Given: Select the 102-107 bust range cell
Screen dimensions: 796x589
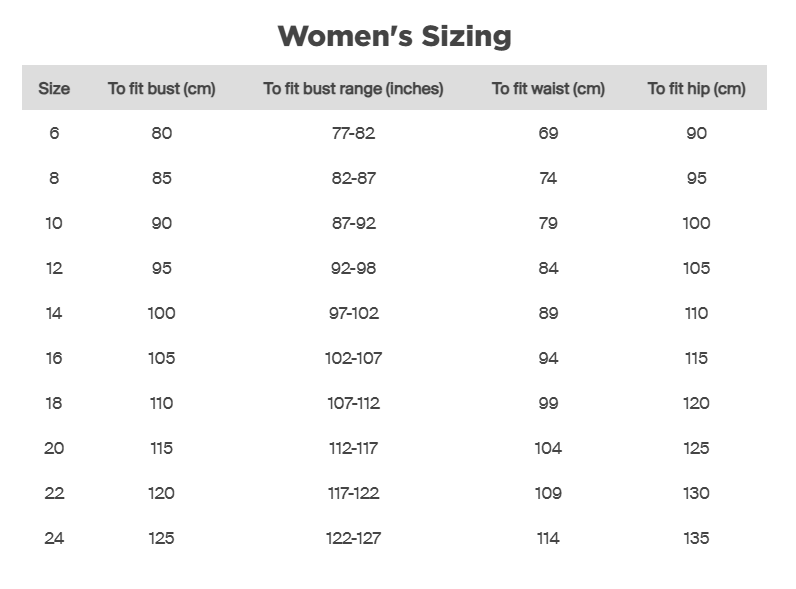Looking at the screenshot, I should click(x=353, y=358).
